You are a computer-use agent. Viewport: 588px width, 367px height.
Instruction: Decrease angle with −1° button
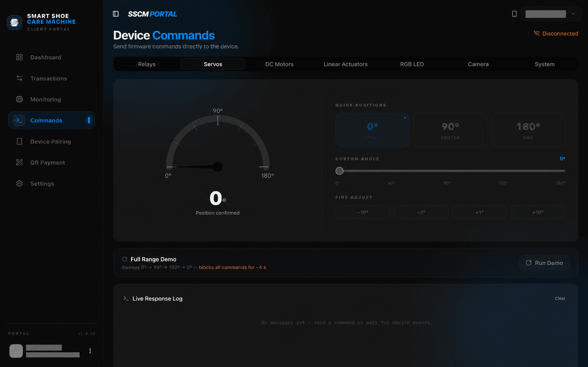coord(421,212)
